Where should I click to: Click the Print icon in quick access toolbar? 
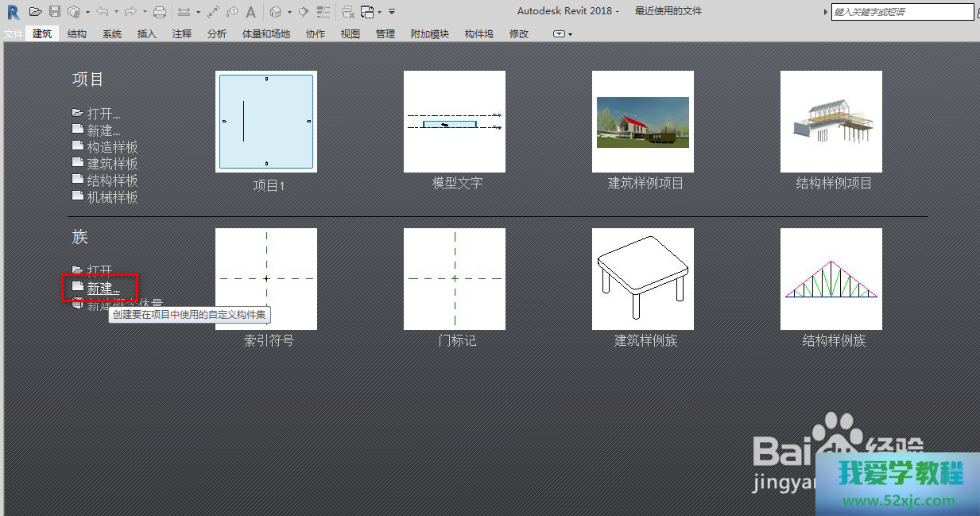pos(160,12)
